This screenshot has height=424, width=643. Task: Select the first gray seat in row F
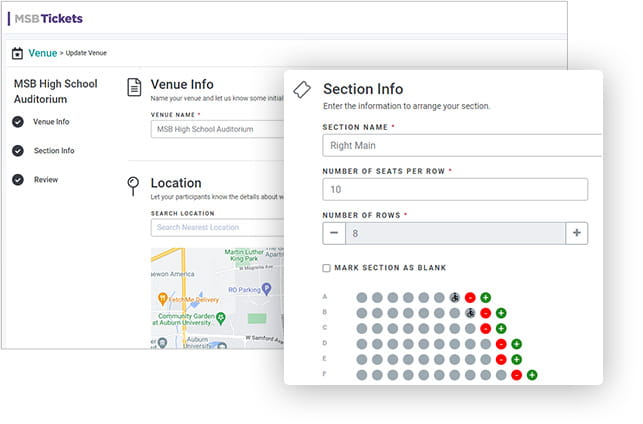point(362,375)
